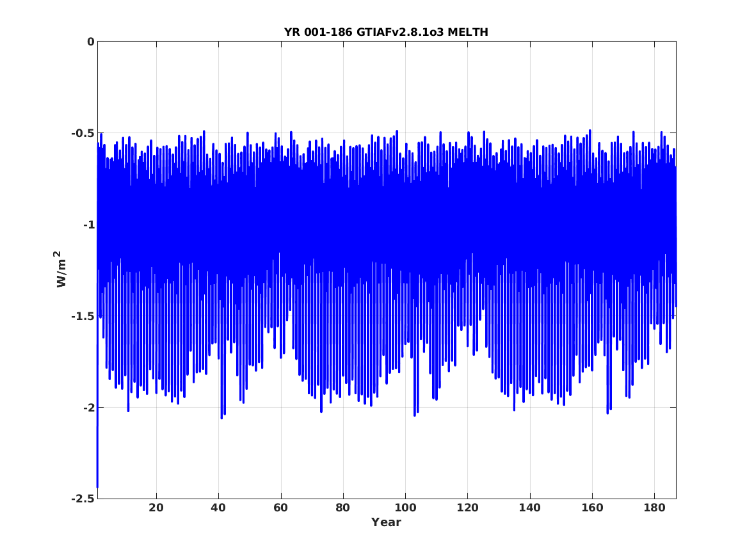Click the x-axis tick label '80'
Image resolution: width=747 pixels, height=560 pixels.
coord(342,508)
